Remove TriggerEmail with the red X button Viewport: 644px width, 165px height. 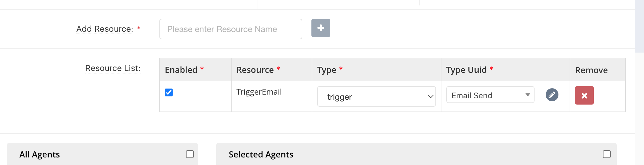[584, 95]
